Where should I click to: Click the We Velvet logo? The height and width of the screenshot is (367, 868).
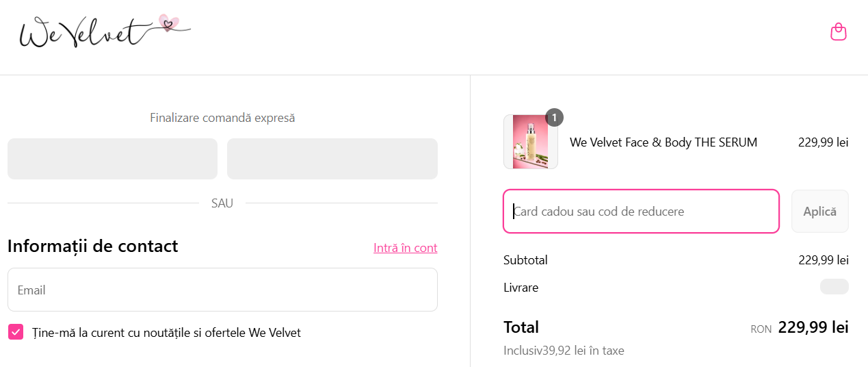coord(104,31)
